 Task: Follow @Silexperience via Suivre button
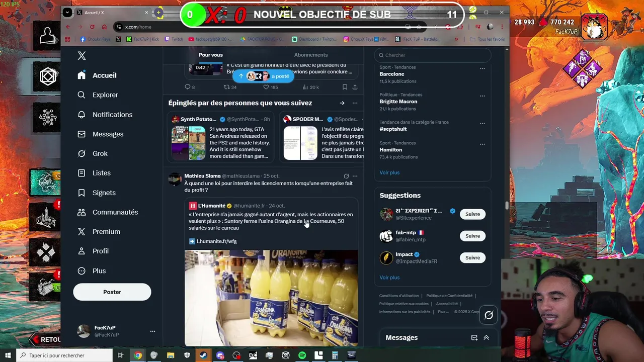click(472, 214)
